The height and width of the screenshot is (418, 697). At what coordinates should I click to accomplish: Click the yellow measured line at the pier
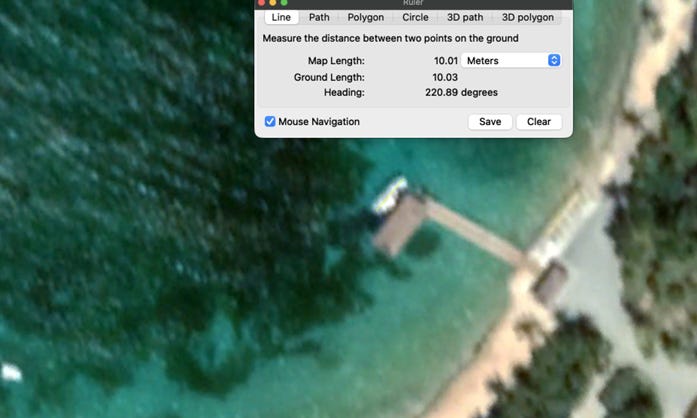click(x=390, y=195)
